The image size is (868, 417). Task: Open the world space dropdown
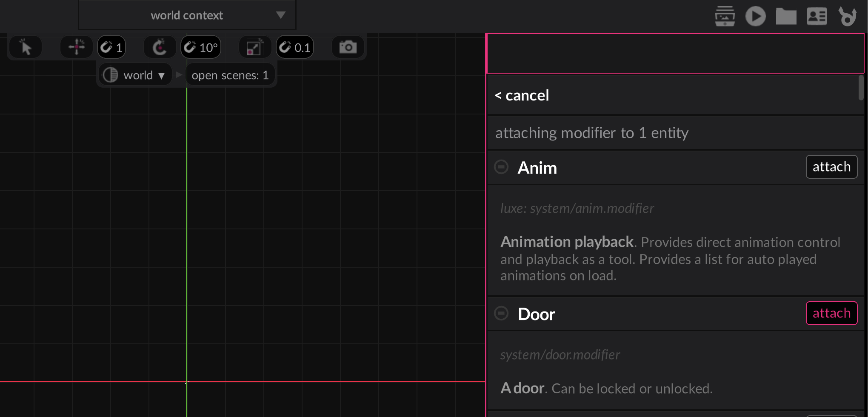coord(134,75)
